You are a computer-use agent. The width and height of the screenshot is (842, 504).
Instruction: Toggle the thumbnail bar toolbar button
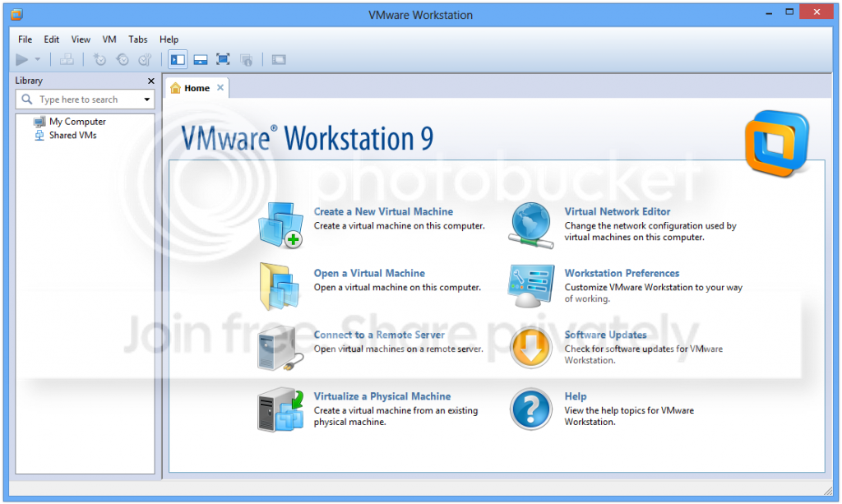(201, 59)
